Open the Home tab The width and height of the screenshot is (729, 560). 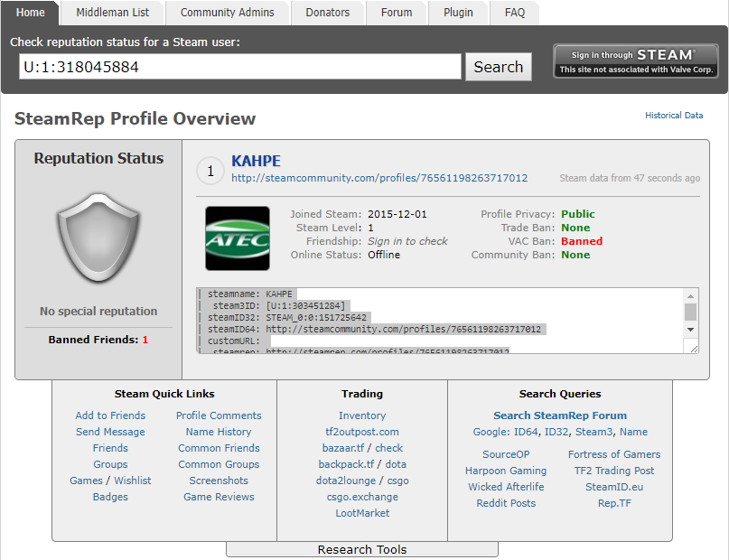pyautogui.click(x=30, y=13)
